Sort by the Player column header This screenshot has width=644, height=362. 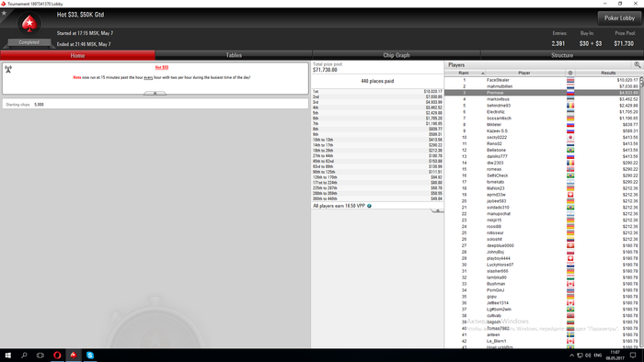525,73
